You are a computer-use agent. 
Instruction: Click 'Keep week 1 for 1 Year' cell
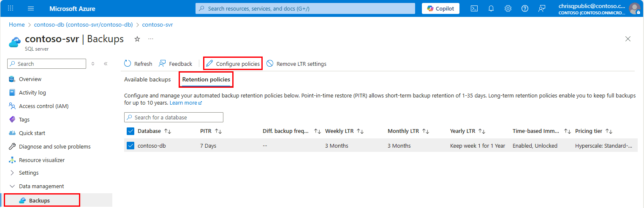478,146
